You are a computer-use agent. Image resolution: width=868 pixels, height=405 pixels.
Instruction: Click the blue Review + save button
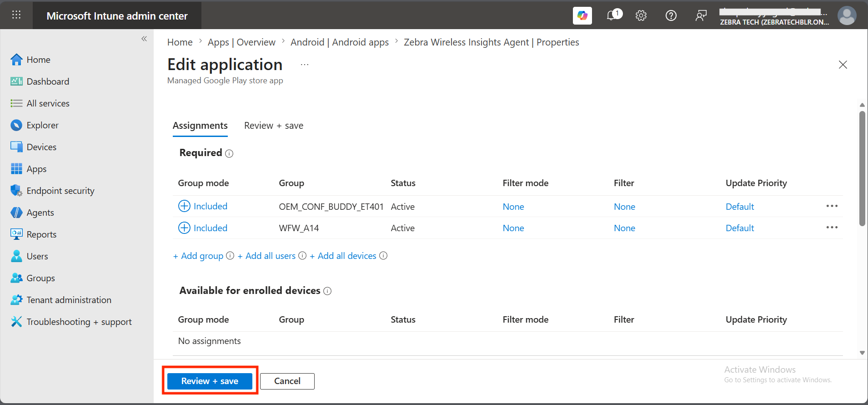click(x=210, y=381)
